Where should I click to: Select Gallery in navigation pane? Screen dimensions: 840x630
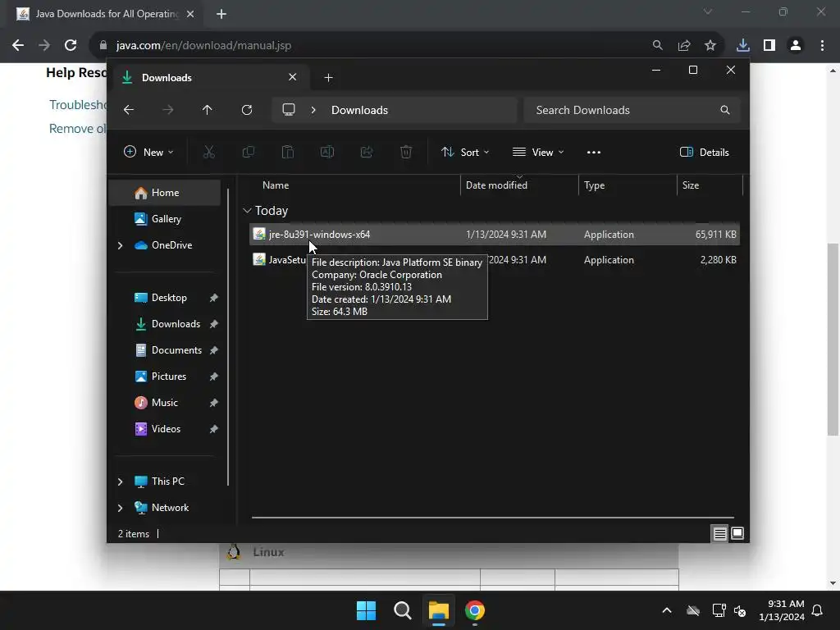pos(165,219)
